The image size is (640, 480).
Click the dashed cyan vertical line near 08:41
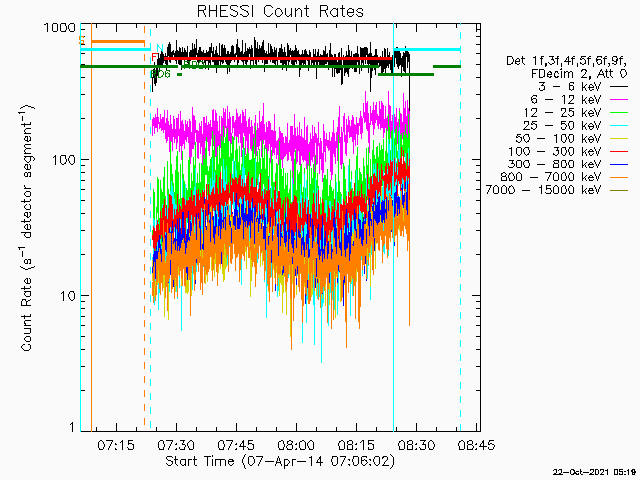[460, 227]
